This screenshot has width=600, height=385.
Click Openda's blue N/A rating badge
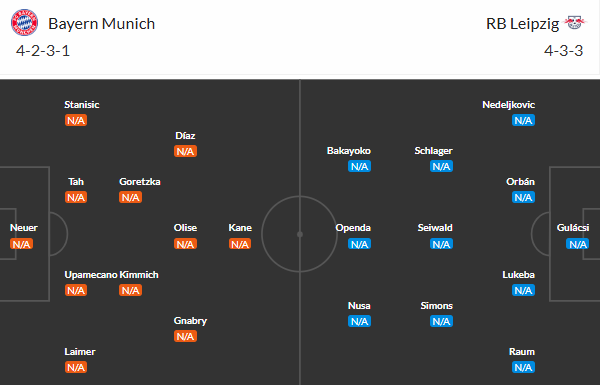[359, 244]
